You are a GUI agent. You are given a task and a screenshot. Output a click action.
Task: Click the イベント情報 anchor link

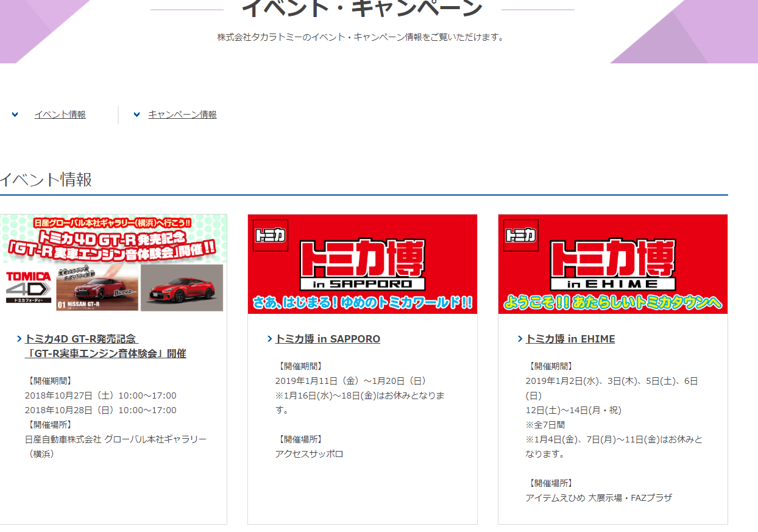tap(60, 115)
